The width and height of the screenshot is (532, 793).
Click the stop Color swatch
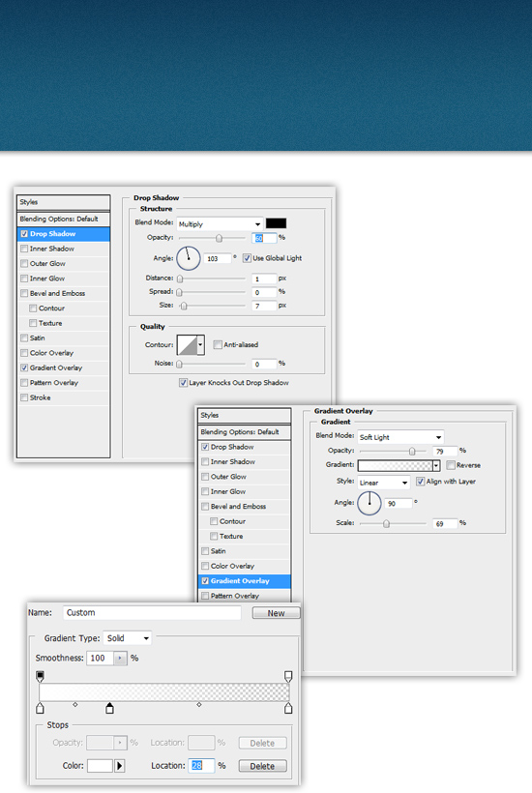click(x=100, y=766)
